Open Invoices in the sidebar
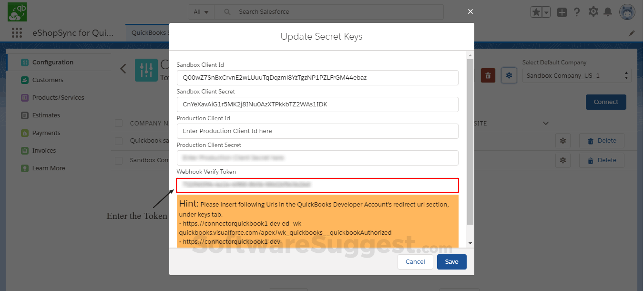Image resolution: width=644 pixels, height=291 pixels. (x=44, y=150)
